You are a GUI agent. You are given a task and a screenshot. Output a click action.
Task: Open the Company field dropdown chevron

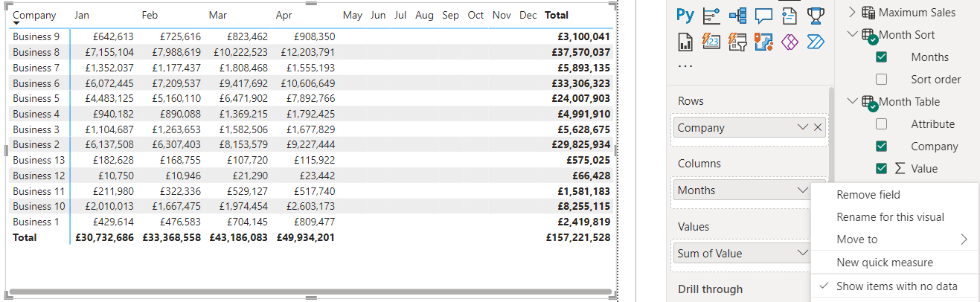tap(803, 127)
